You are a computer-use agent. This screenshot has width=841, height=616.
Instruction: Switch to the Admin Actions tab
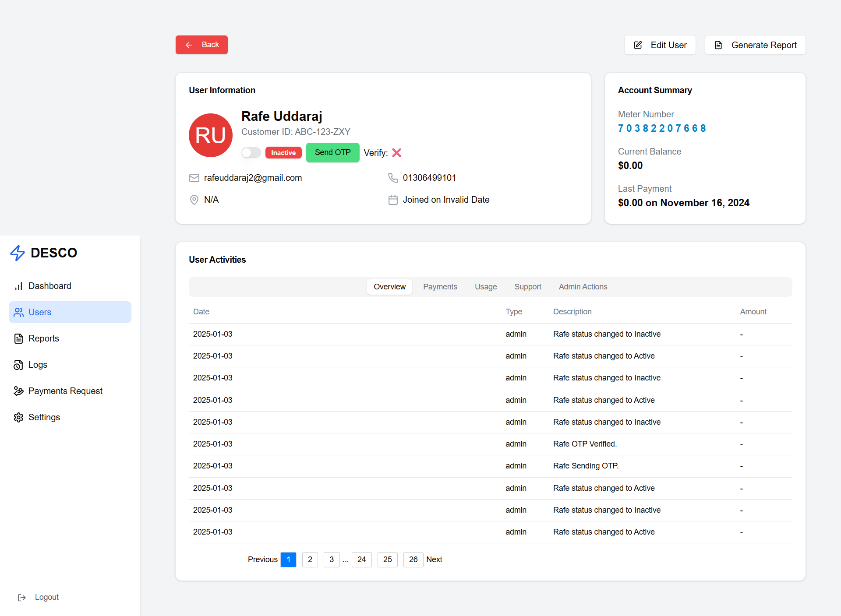[583, 287]
